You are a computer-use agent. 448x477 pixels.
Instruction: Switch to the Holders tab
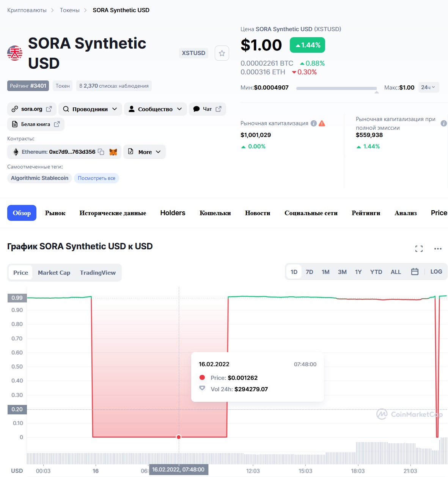173,213
